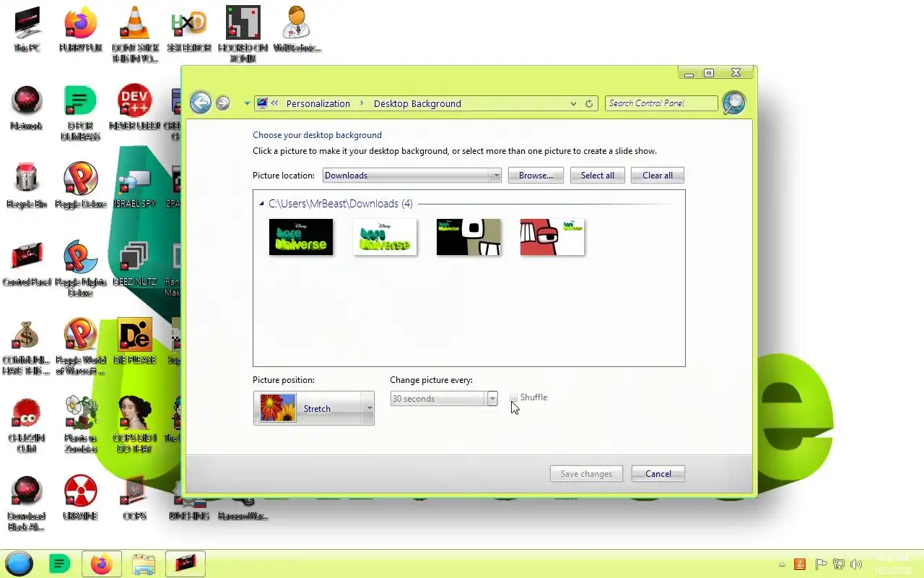This screenshot has width=924, height=578.
Task: Open the Network desktop icon
Action: [27, 108]
